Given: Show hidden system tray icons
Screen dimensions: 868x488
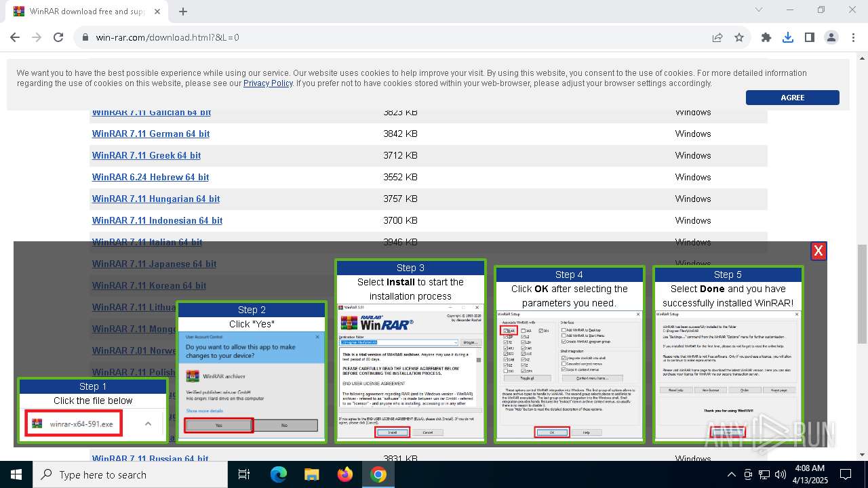Looking at the screenshot, I should coord(731,474).
